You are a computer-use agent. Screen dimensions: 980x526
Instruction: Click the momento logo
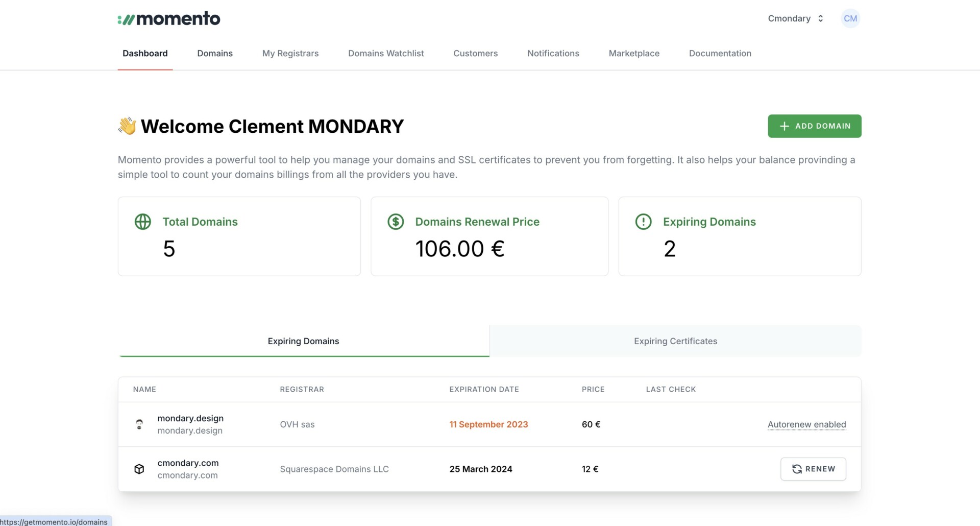(169, 19)
